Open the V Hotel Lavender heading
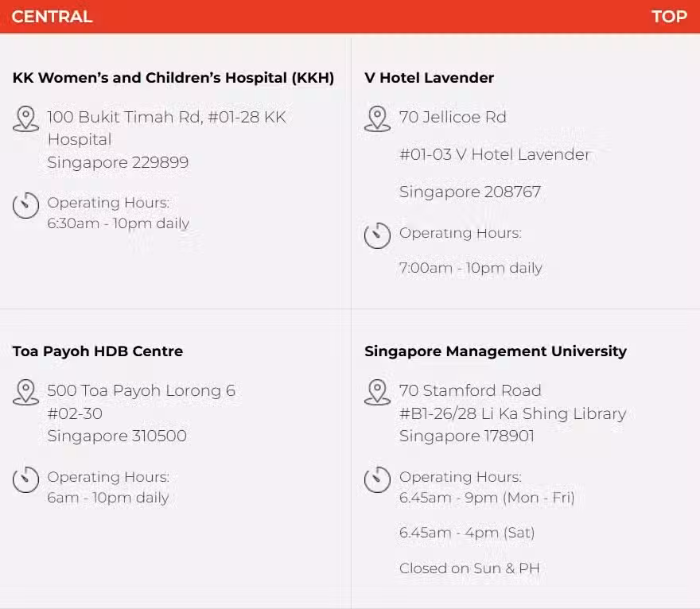The height and width of the screenshot is (609, 700). coord(429,78)
